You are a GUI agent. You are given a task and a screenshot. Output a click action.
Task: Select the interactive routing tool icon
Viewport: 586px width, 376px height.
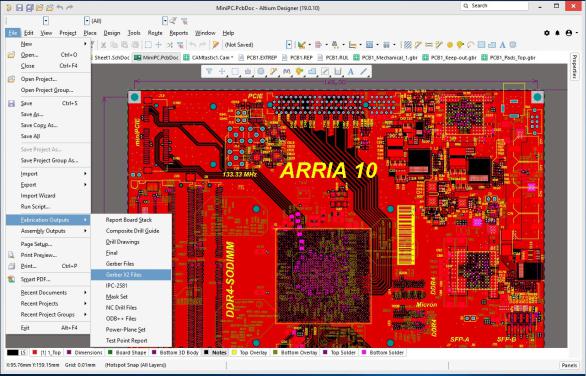coord(274,71)
